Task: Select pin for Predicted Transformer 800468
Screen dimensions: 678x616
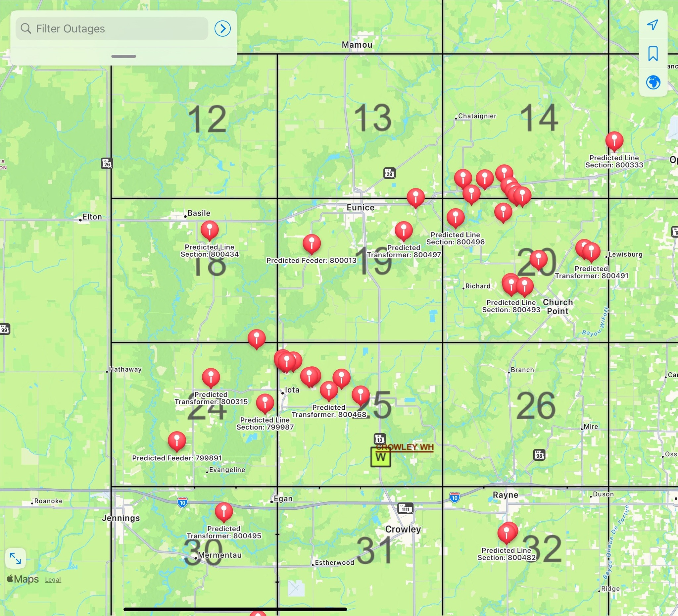Action: [x=329, y=390]
